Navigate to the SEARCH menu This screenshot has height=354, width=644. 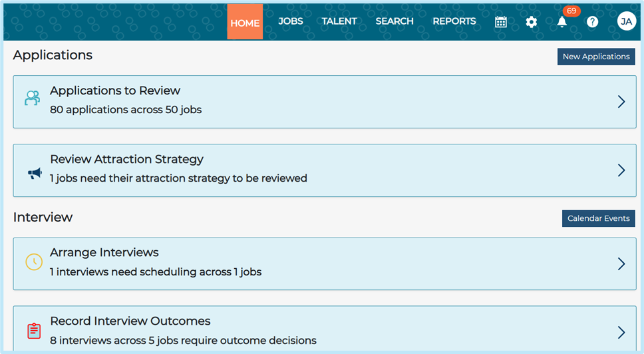(x=395, y=21)
